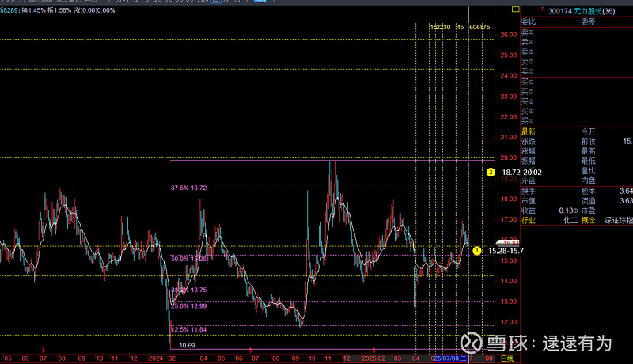Select the 最高 field label
The height and width of the screenshot is (364, 633).
(x=588, y=151)
